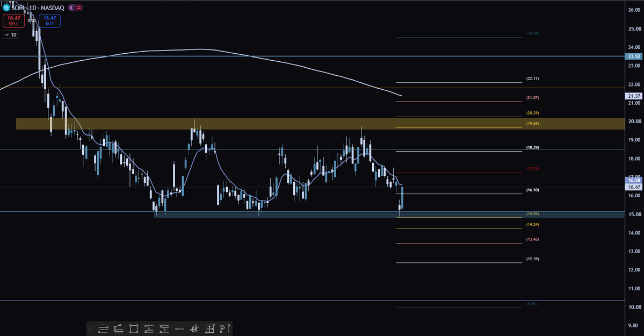The width and height of the screenshot is (644, 336).
Task: Click the Fib level label (9.96)
Action: pyautogui.click(x=531, y=304)
